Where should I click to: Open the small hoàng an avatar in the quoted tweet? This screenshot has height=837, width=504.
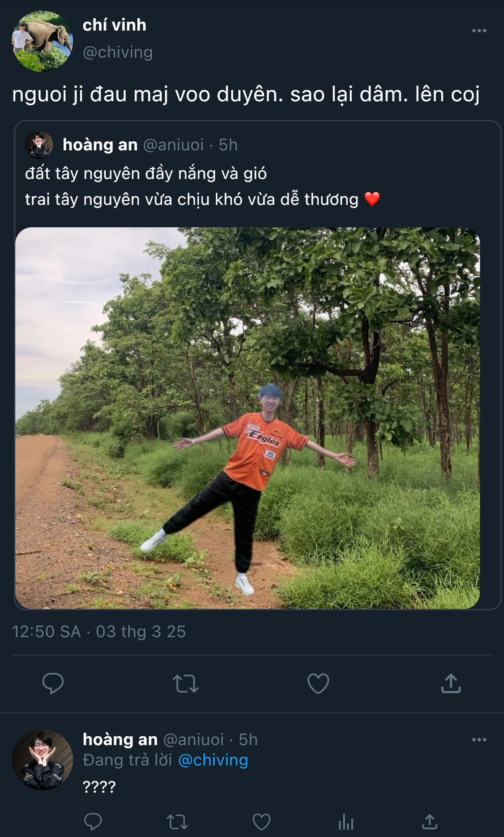tap(39, 145)
